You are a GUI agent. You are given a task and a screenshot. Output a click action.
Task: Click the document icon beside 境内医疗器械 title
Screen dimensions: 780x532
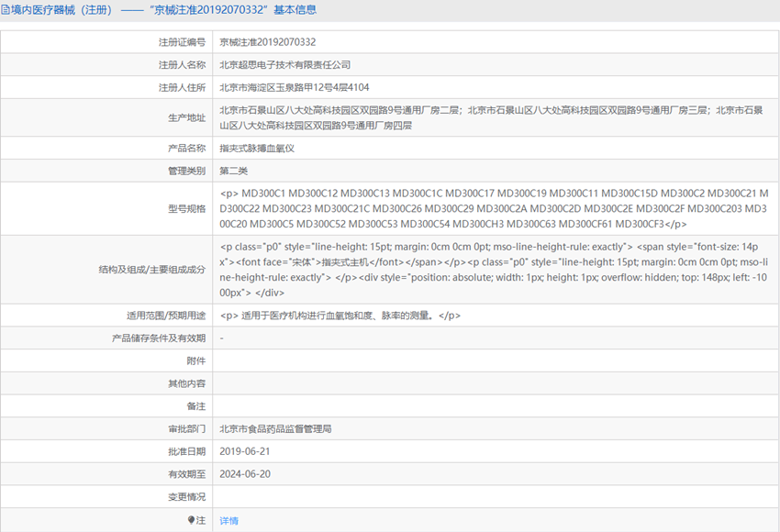(5, 10)
